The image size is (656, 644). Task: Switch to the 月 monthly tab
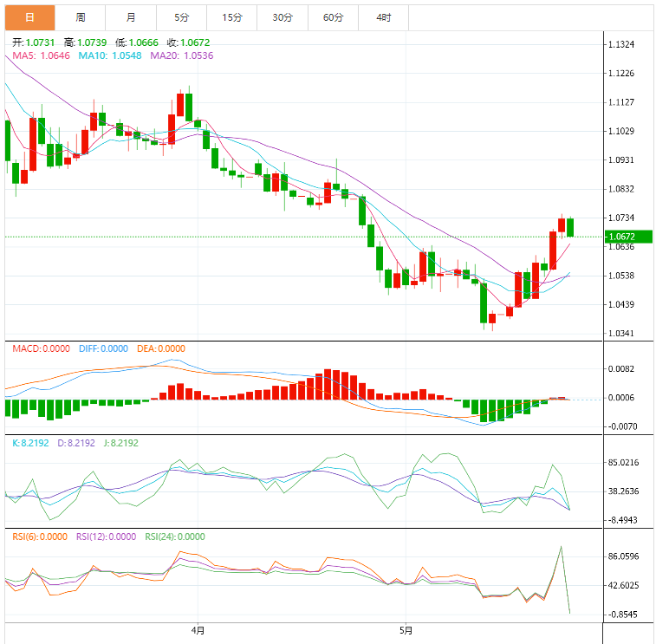point(131,17)
